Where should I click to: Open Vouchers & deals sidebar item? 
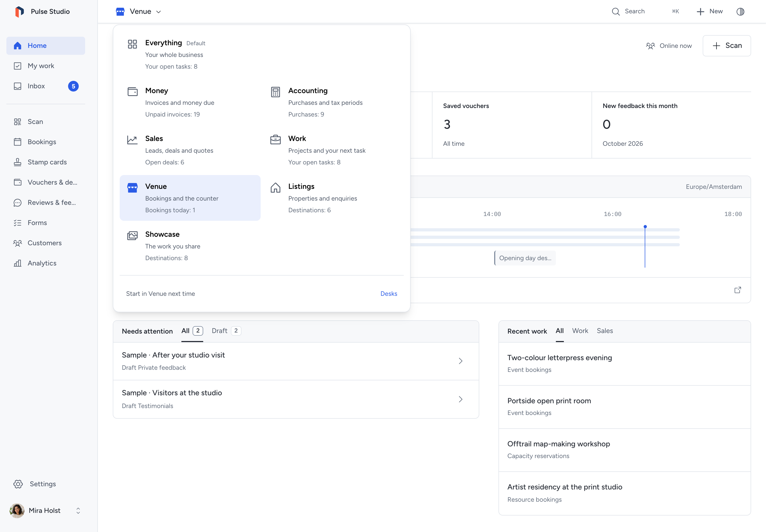coord(46,182)
